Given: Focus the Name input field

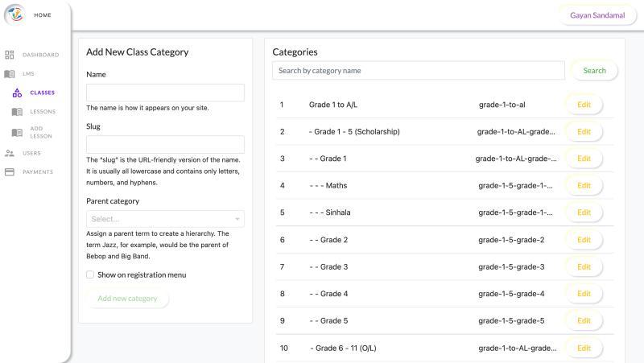Looking at the screenshot, I should pos(165,93).
